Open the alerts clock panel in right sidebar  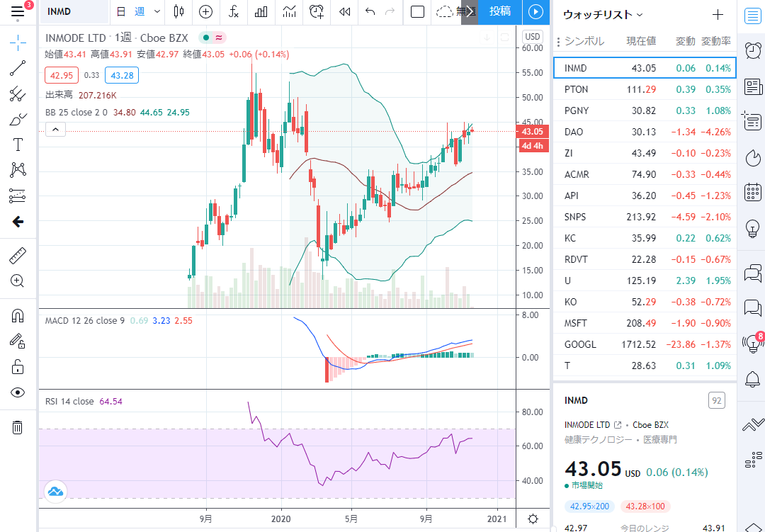coord(752,51)
